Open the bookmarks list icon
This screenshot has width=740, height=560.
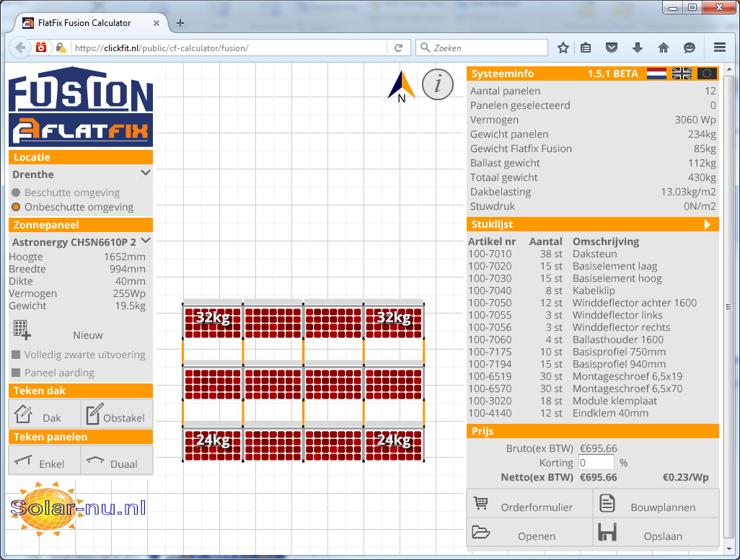586,48
